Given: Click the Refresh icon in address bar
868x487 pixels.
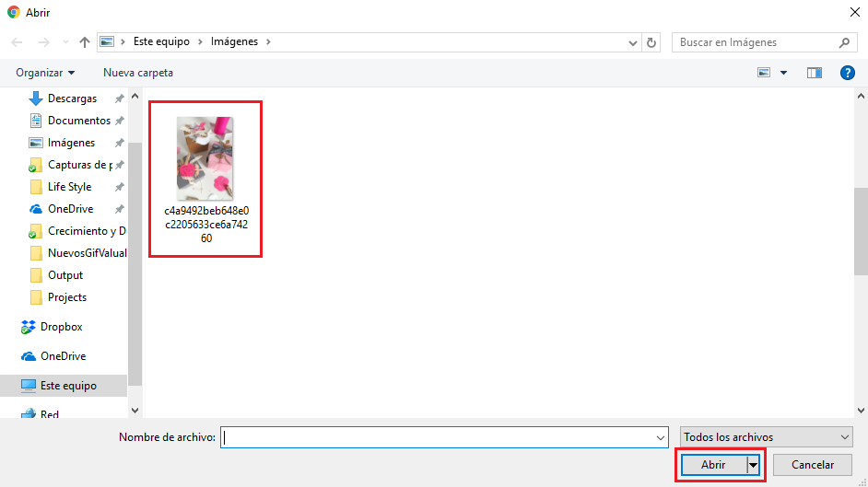Looking at the screenshot, I should click(652, 42).
